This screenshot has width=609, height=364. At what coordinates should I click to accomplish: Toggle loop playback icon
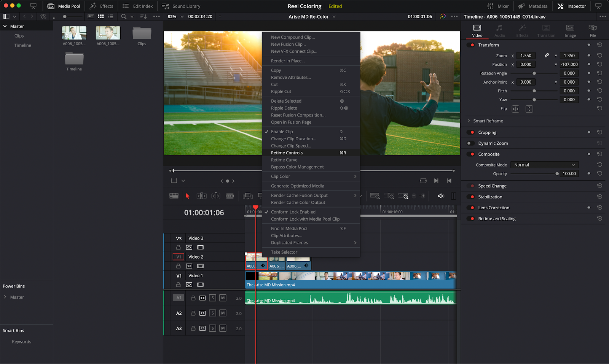click(x=423, y=181)
